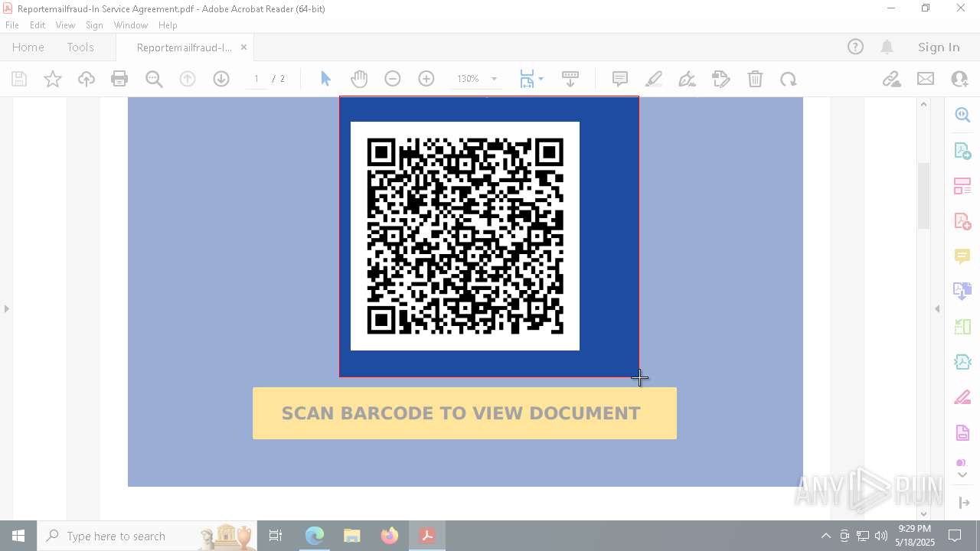Click the 130% zoom value field
The height and width of the screenshot is (551, 980).
[x=468, y=79]
